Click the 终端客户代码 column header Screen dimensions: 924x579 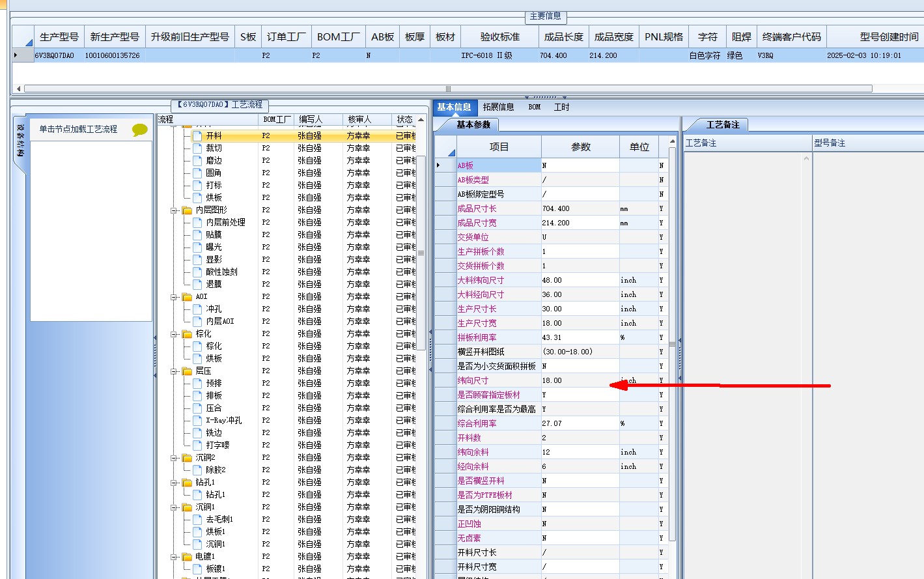point(791,37)
